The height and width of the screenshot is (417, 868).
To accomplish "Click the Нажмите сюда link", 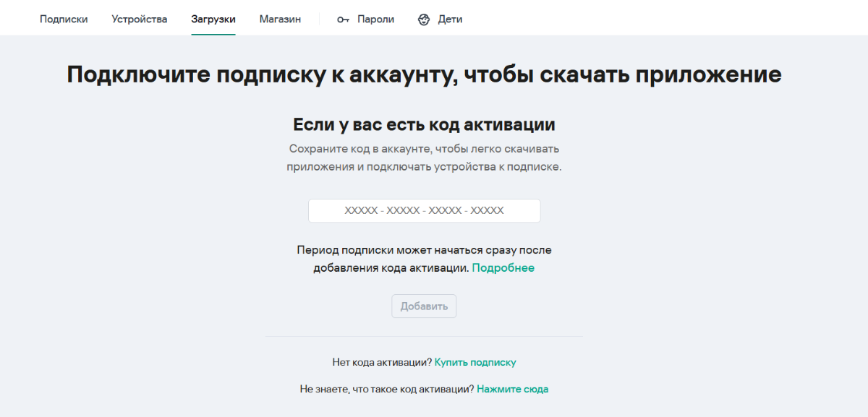I will (512, 389).
